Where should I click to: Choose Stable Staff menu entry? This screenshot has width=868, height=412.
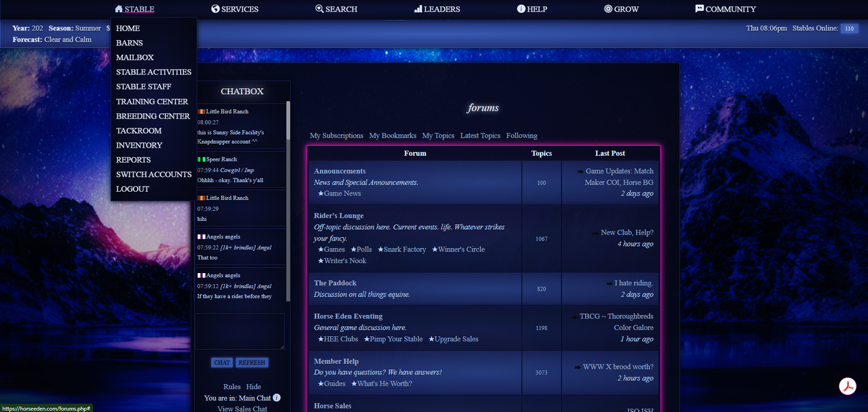144,87
